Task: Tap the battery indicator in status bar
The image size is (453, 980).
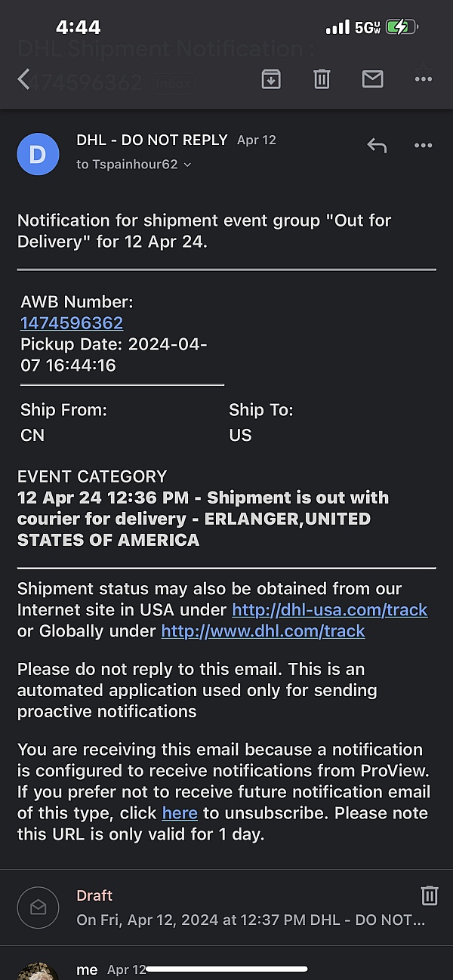Action: click(400, 28)
